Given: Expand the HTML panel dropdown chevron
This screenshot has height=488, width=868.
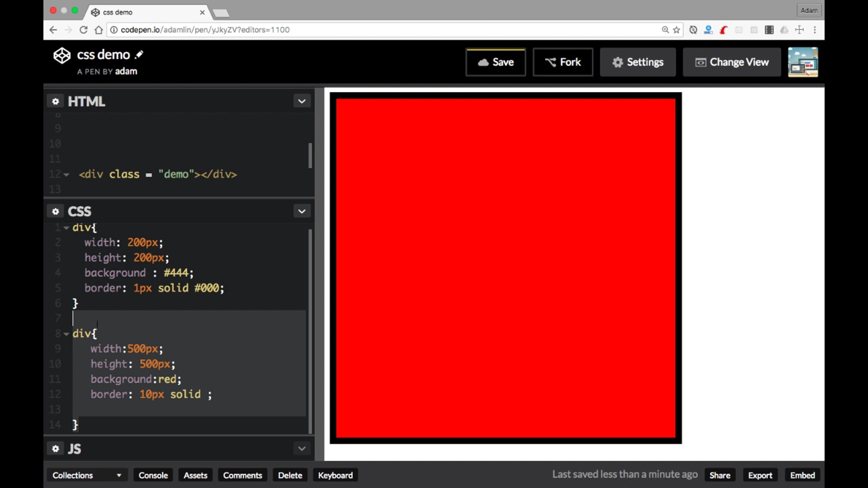Looking at the screenshot, I should [x=302, y=101].
